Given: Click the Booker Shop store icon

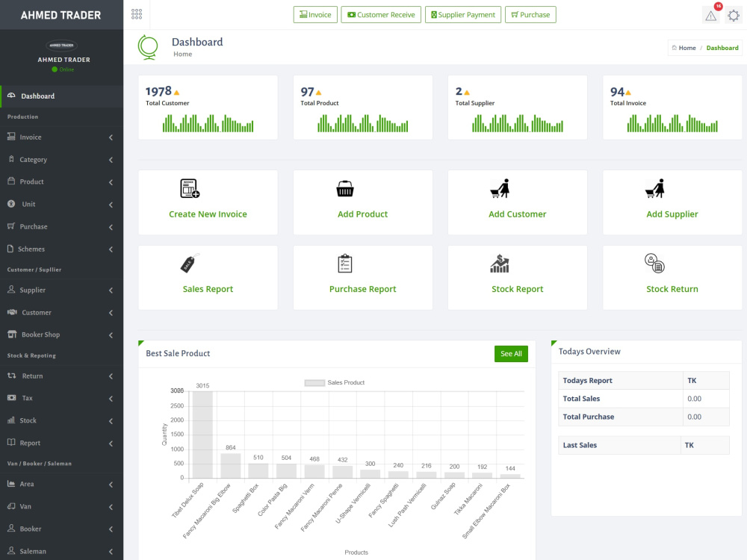Looking at the screenshot, I should click(x=13, y=335).
